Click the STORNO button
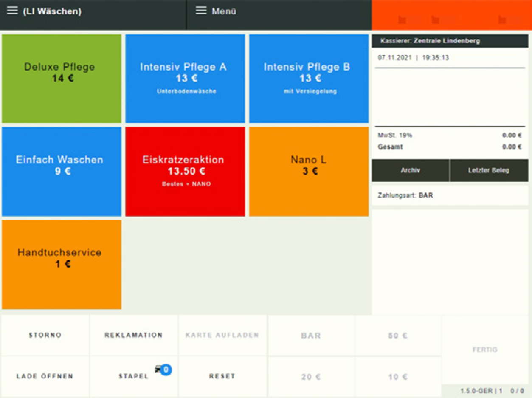The height and width of the screenshot is (398, 532). click(x=45, y=335)
